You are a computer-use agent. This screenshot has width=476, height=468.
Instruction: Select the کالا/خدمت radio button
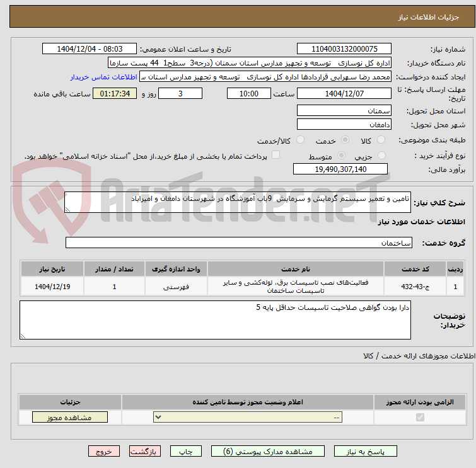click(300, 140)
